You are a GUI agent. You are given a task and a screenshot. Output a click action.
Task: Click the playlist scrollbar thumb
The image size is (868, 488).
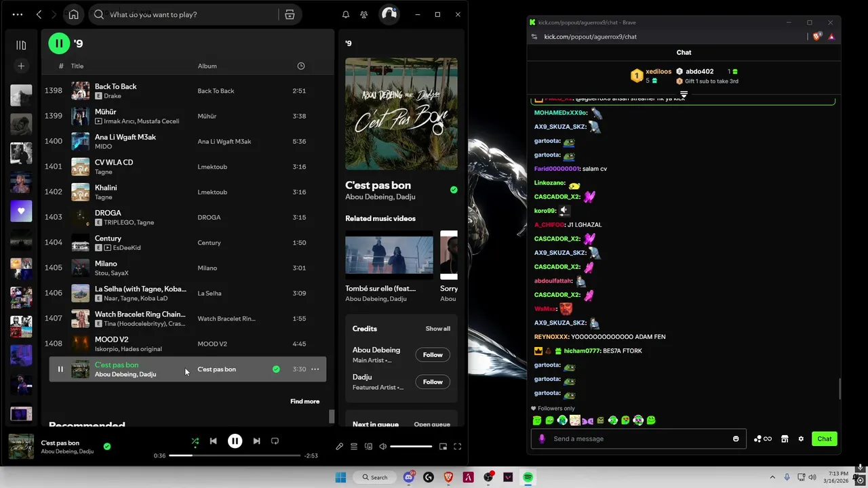point(332,416)
